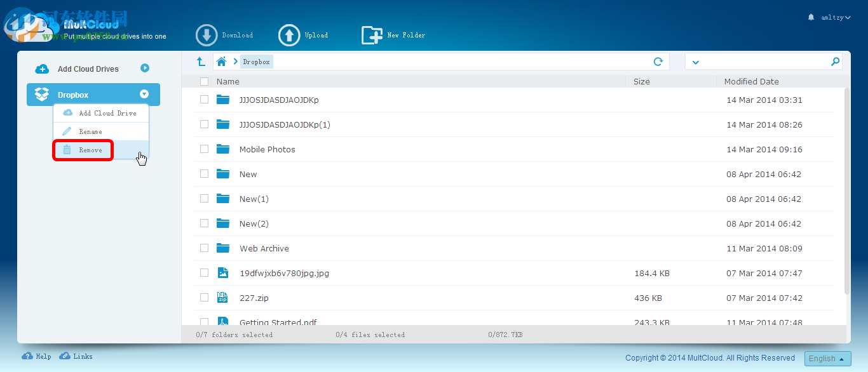Refresh the Dropbox file list
868x372 pixels.
point(660,61)
